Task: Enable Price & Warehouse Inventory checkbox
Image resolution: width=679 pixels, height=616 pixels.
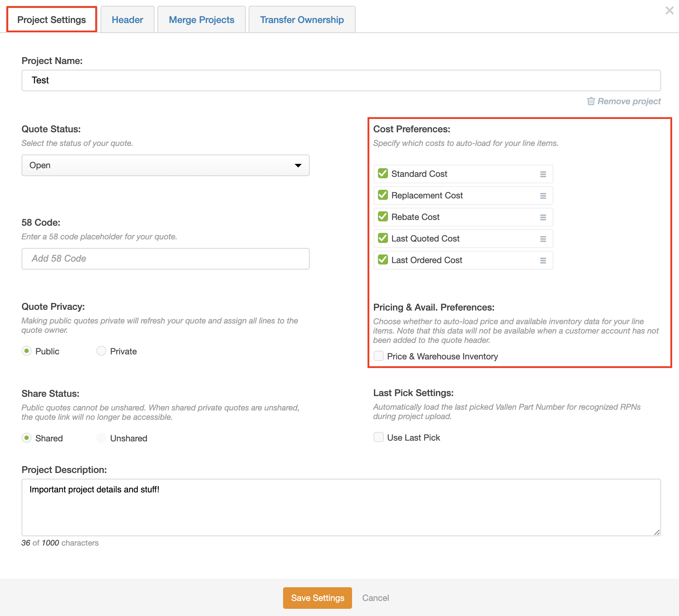Action: 379,356
